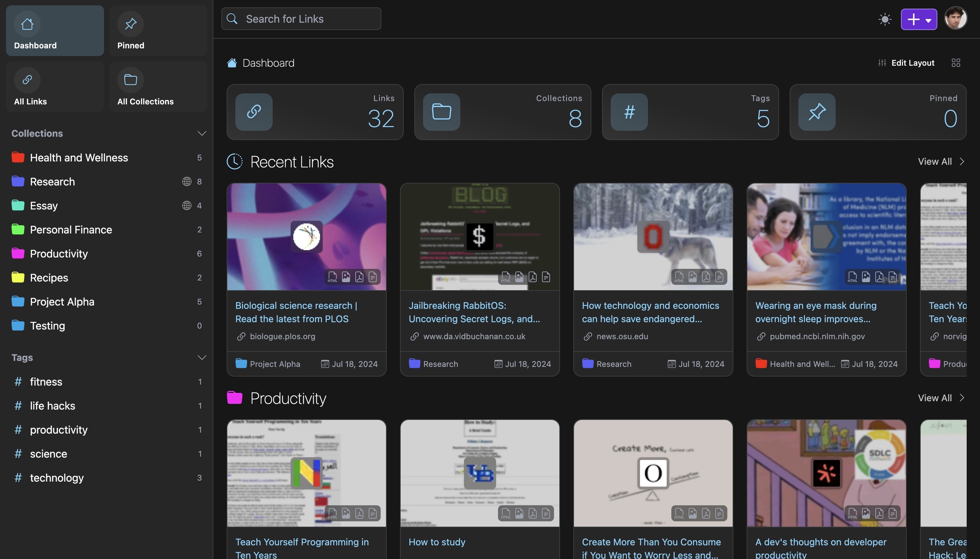The image size is (980, 559).
Task: Click All Collections folder icon
Action: click(x=130, y=80)
